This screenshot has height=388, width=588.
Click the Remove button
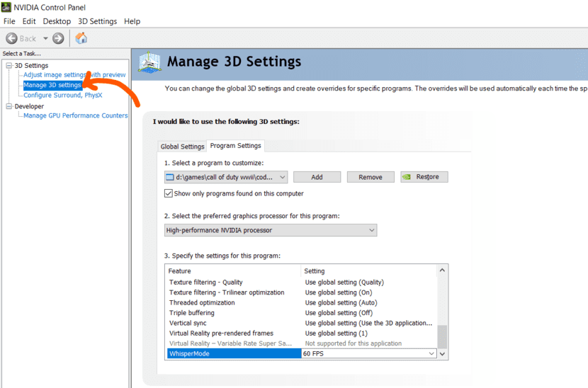(x=371, y=177)
